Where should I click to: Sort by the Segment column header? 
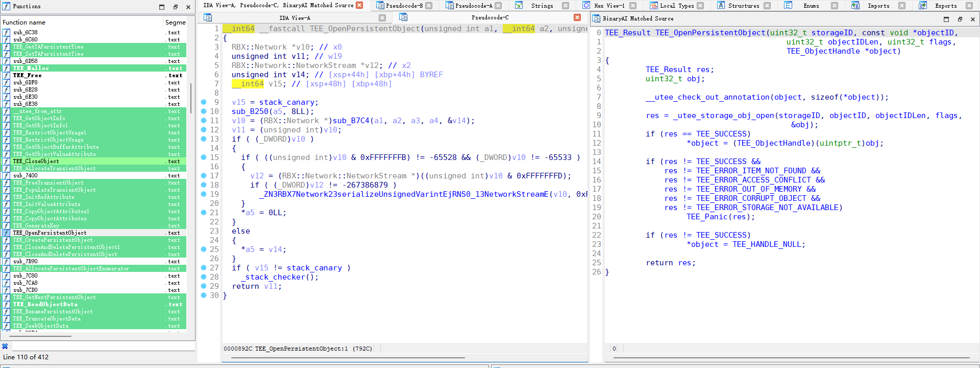(176, 22)
